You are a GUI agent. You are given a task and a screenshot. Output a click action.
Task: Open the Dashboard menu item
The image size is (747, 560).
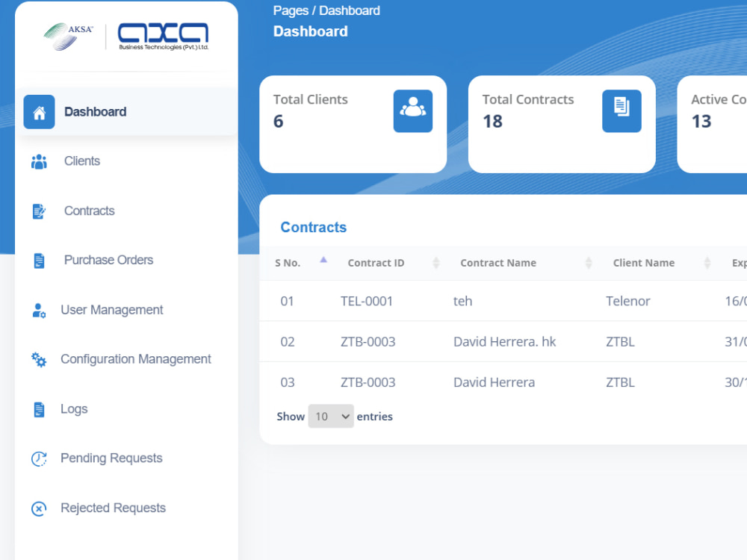[x=127, y=112]
